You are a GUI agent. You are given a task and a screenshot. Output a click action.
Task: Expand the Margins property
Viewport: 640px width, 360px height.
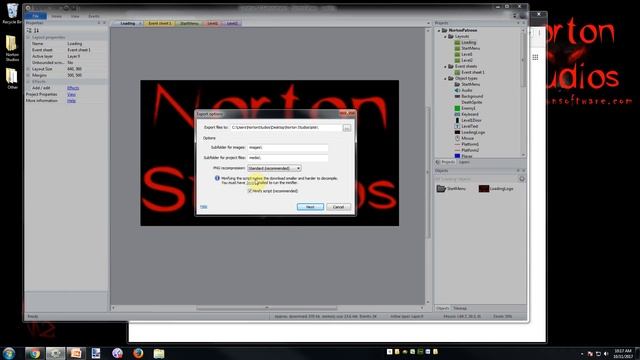(x=29, y=76)
